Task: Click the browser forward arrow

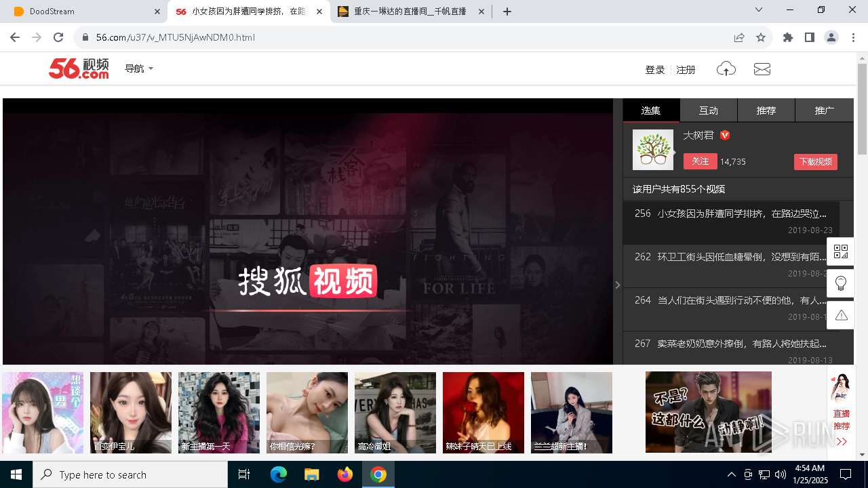Action: [x=37, y=37]
